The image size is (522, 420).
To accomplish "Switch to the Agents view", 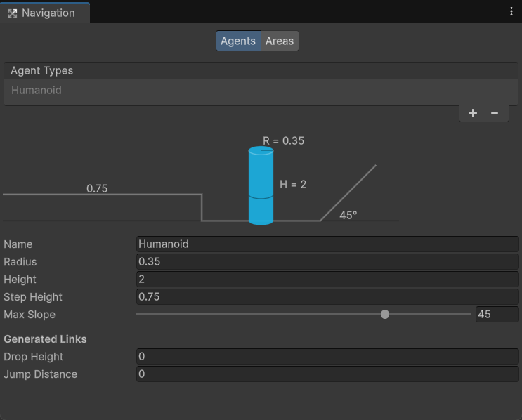I will (238, 41).
